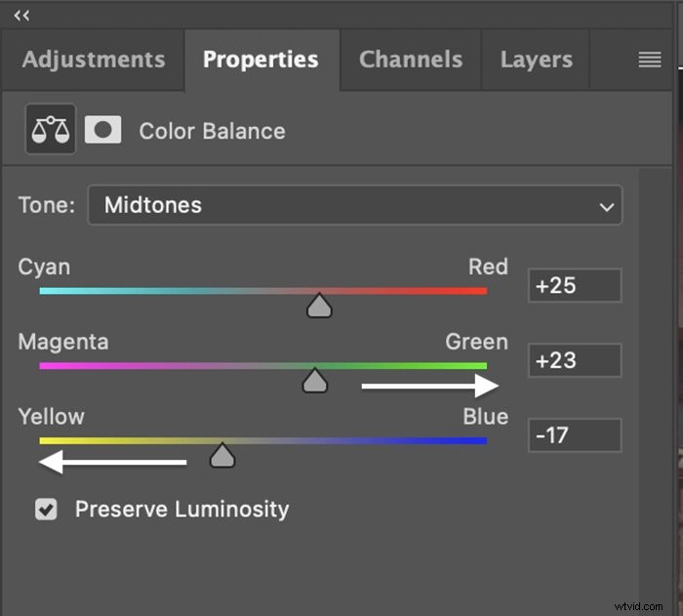Open the Layers tab
This screenshot has height=616, width=683.
pyautogui.click(x=537, y=60)
